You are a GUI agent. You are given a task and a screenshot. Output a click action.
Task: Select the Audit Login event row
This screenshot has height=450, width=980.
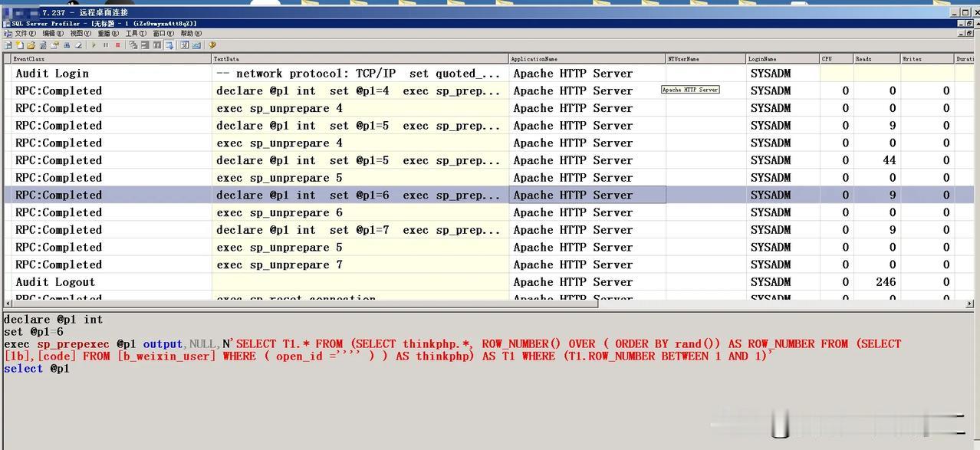(491, 74)
